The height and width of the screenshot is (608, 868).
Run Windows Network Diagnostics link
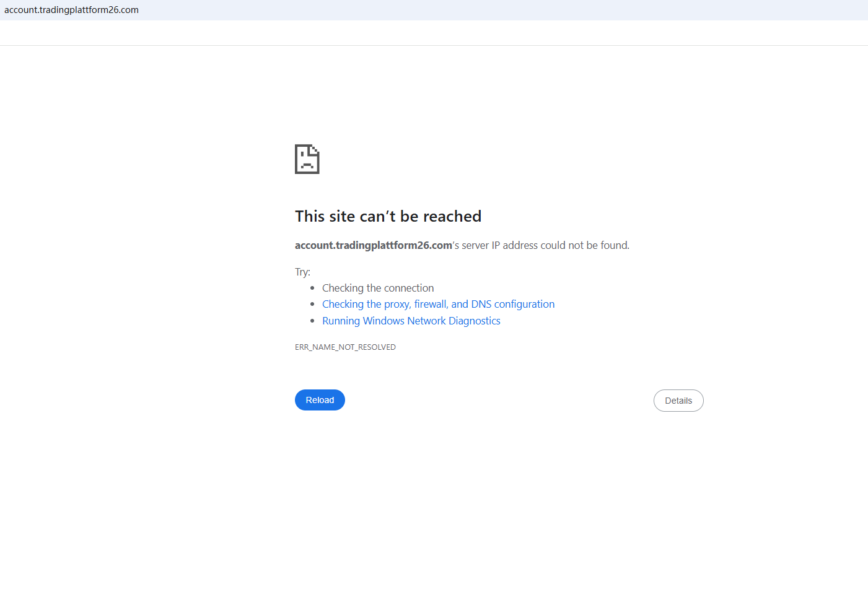411,321
